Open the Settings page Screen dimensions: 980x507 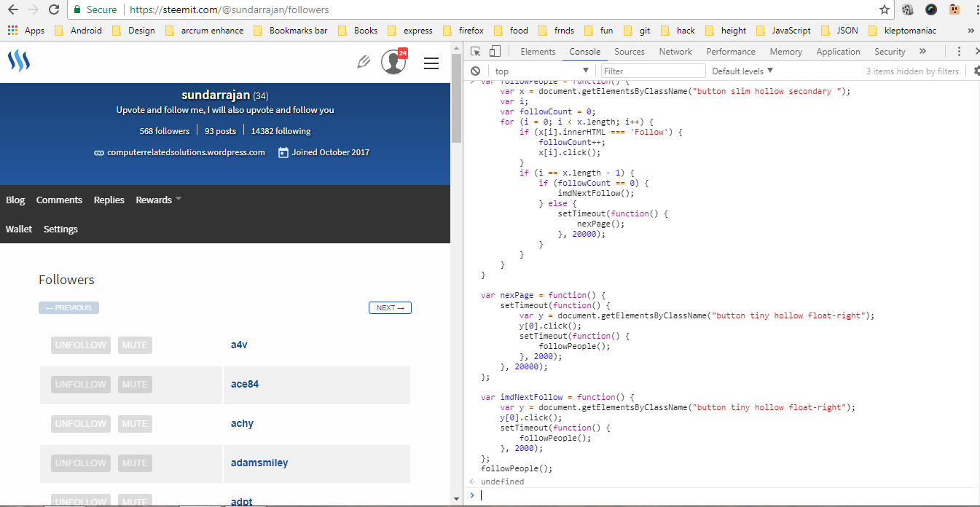(60, 229)
